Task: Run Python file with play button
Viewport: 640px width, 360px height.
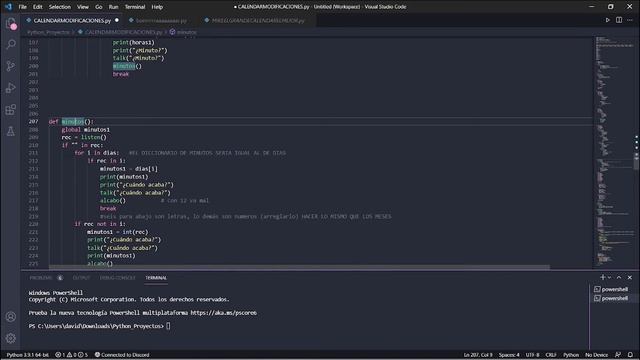Action: (607, 20)
